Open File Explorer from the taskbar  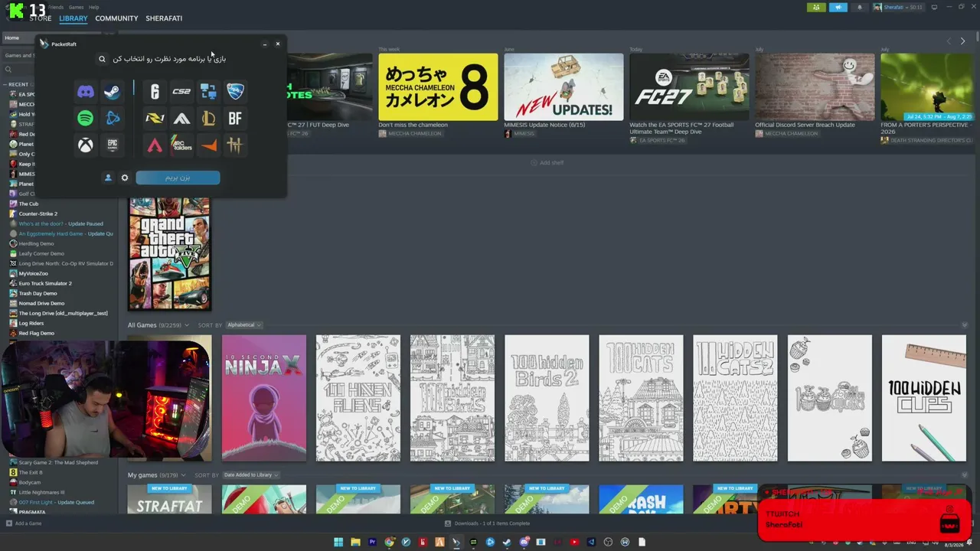click(355, 543)
